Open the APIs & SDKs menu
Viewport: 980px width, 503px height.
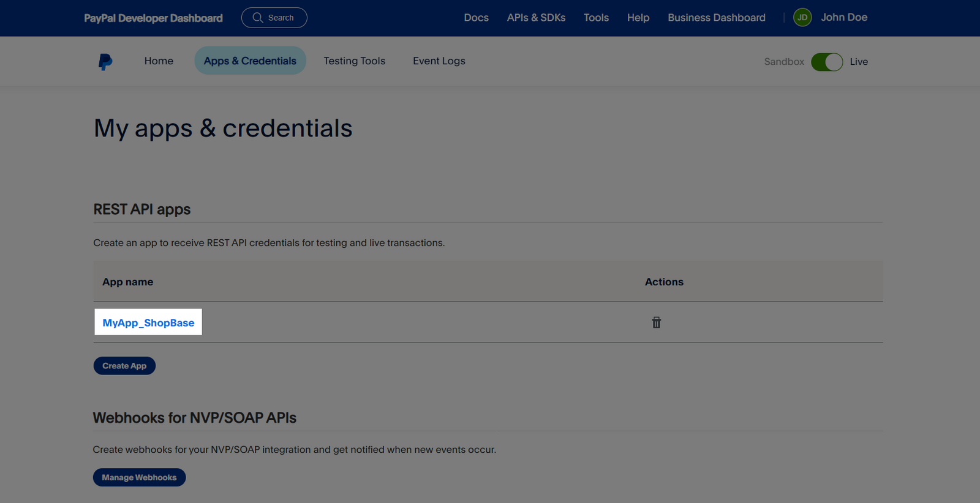point(536,18)
